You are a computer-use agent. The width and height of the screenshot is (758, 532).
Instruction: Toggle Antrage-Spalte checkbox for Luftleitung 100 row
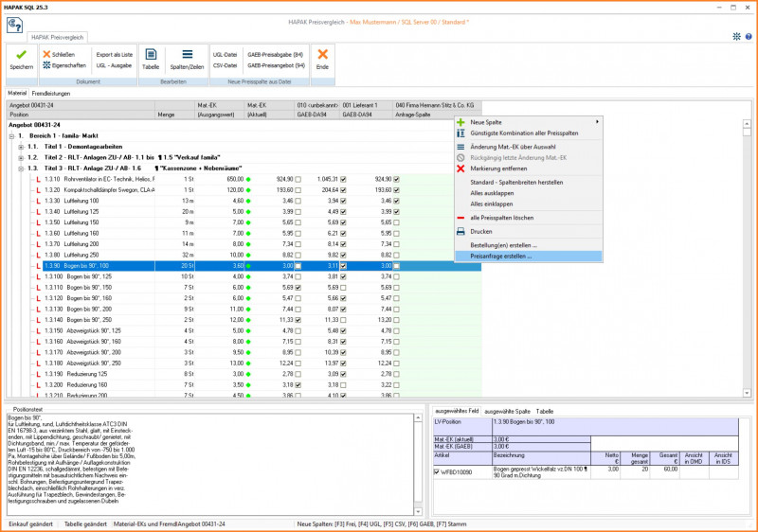point(397,201)
